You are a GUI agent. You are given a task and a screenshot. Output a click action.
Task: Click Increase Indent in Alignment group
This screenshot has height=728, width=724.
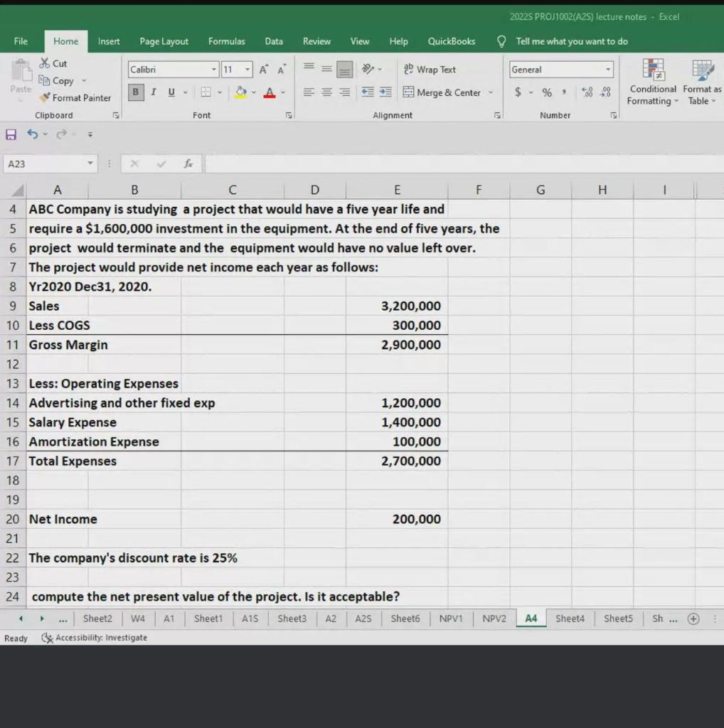pos(385,92)
